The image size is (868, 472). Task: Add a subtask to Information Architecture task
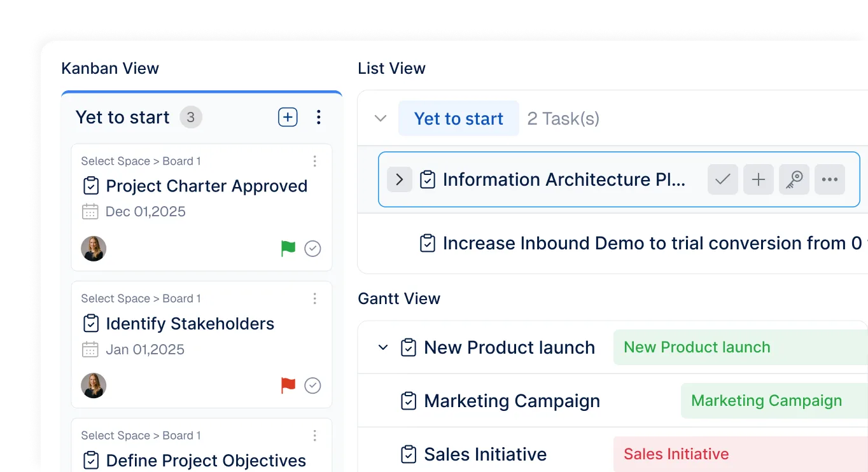759,179
